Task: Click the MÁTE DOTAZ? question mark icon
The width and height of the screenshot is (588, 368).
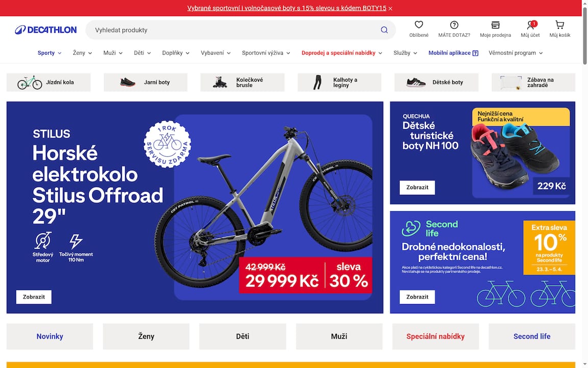Action: coord(454,25)
